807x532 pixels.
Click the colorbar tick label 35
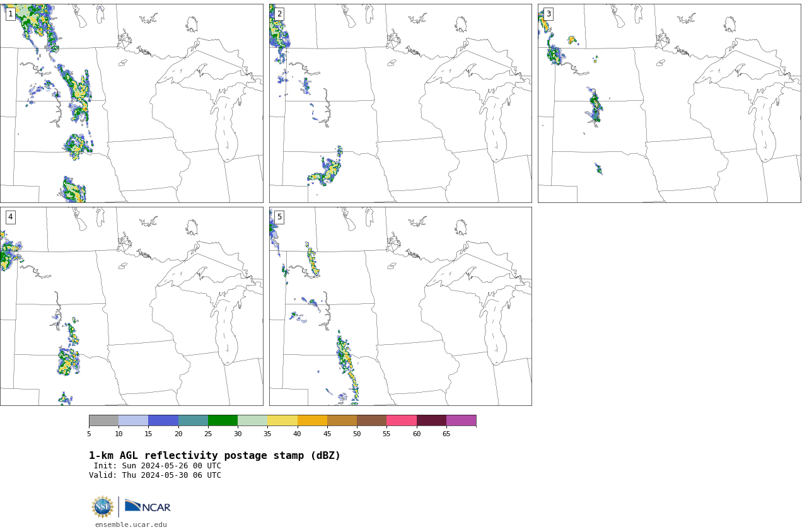point(267,434)
